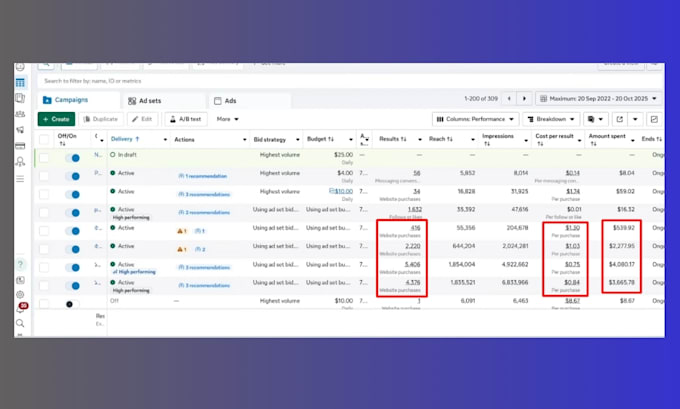Viewport: 680px width, 409px height.
Task: Open the reports icon dropdown
Action: click(x=595, y=119)
